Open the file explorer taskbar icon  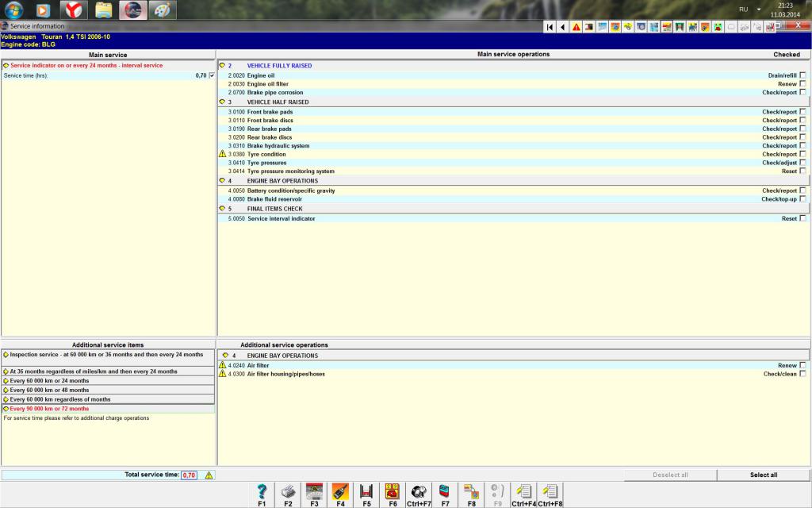point(104,10)
